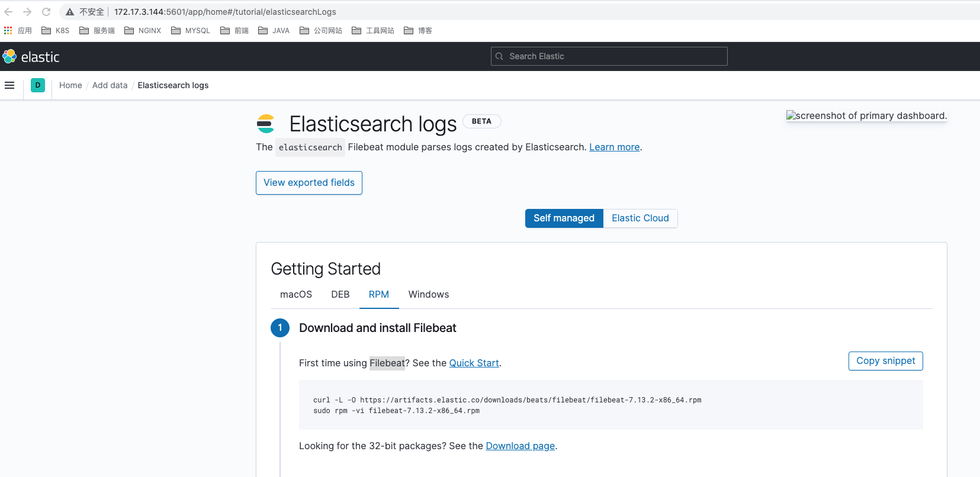Open the NGINX bookmark folder
The image size is (980, 477).
[x=143, y=31]
